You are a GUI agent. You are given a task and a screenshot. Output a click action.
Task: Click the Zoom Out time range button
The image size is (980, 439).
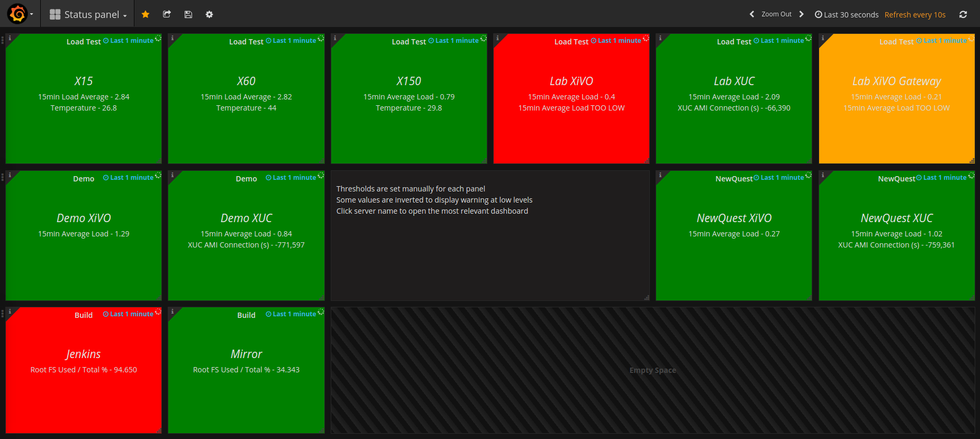click(x=776, y=14)
